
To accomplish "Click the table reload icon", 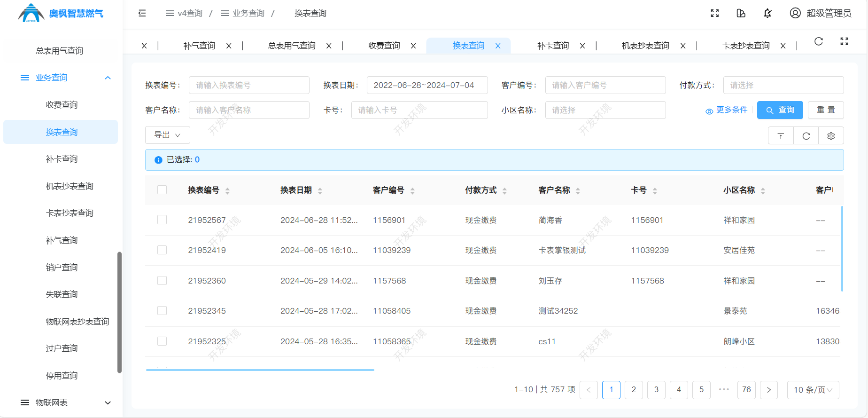I will (806, 136).
